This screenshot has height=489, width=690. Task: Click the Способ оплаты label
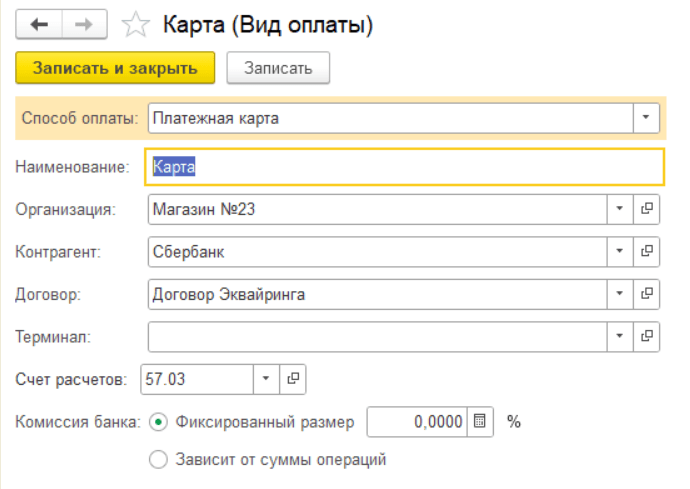tap(80, 118)
